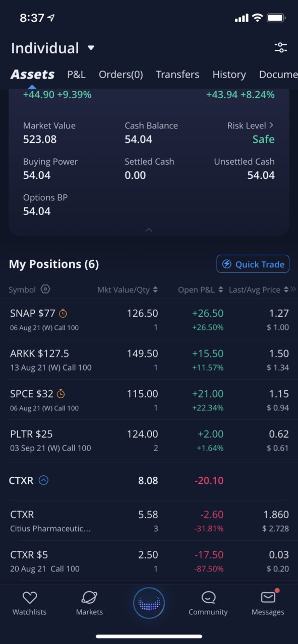This screenshot has height=644, width=298.
Task: Tap the center Webull home icon
Action: (149, 603)
